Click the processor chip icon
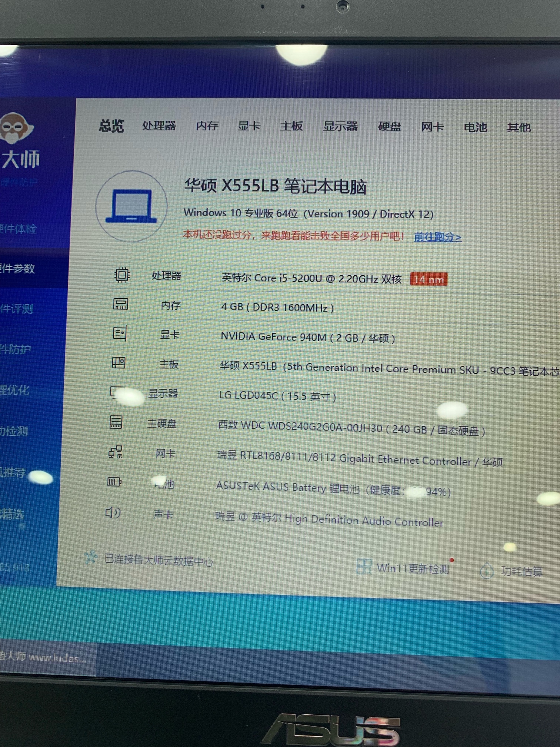The height and width of the screenshot is (747, 560). click(x=121, y=275)
